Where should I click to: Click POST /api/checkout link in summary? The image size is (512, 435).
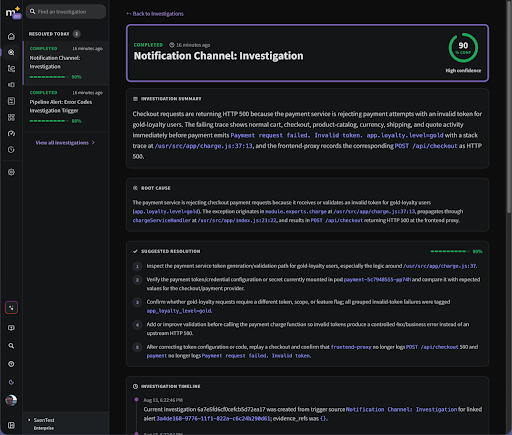(x=426, y=146)
